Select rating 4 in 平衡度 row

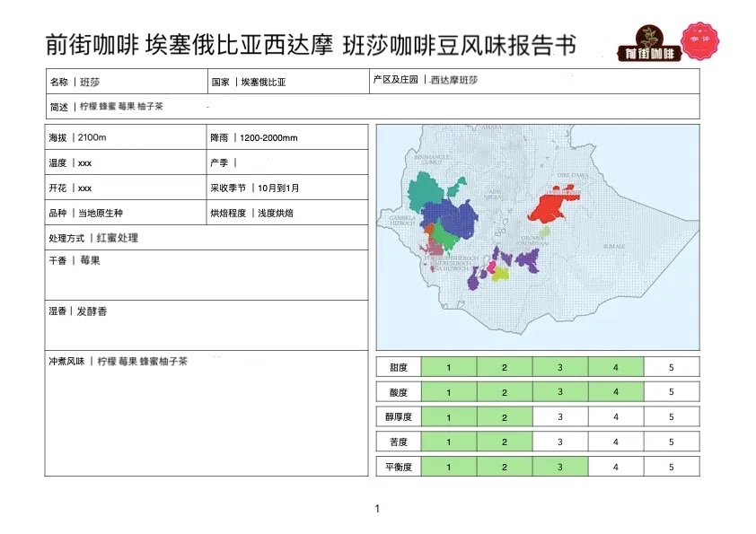click(616, 467)
